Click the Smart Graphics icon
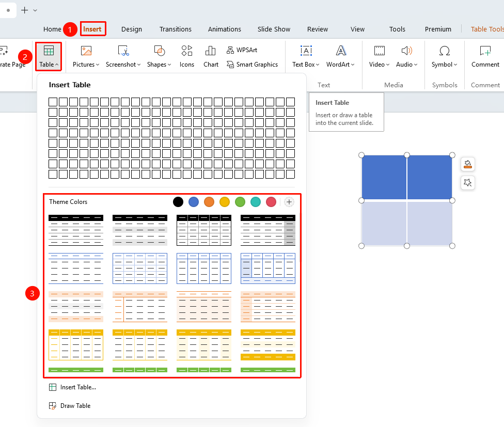 pos(253,65)
